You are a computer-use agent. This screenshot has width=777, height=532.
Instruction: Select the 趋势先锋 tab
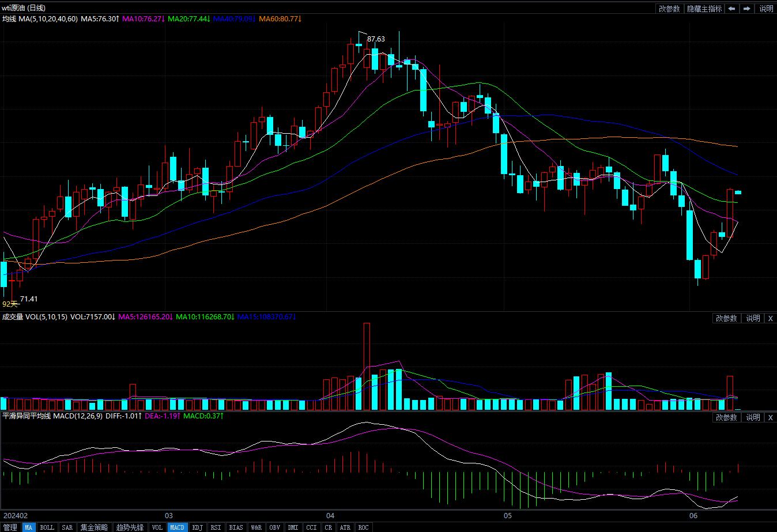[x=129, y=527]
